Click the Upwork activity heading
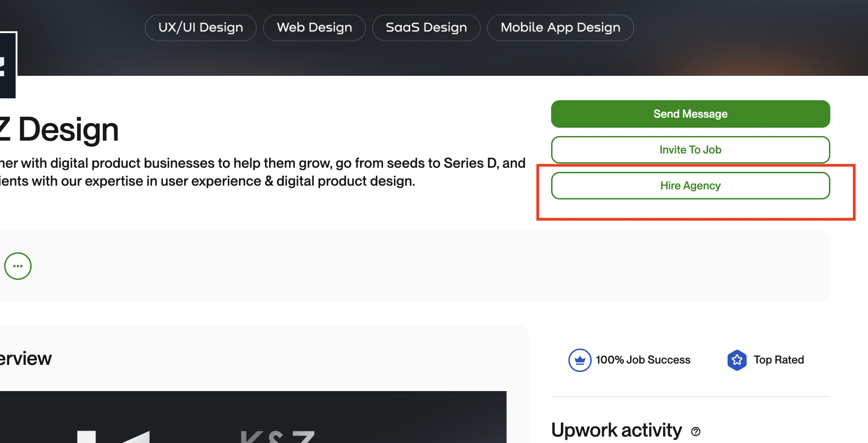 [616, 430]
